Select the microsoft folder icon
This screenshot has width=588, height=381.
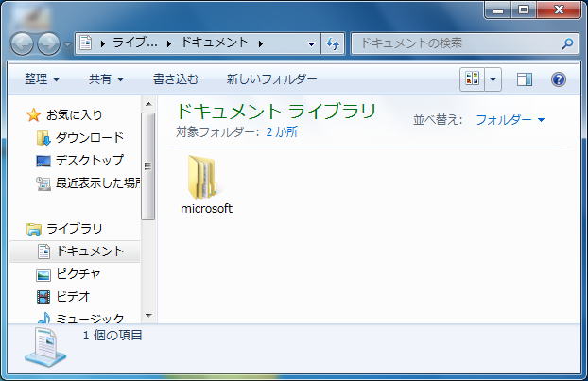203,178
